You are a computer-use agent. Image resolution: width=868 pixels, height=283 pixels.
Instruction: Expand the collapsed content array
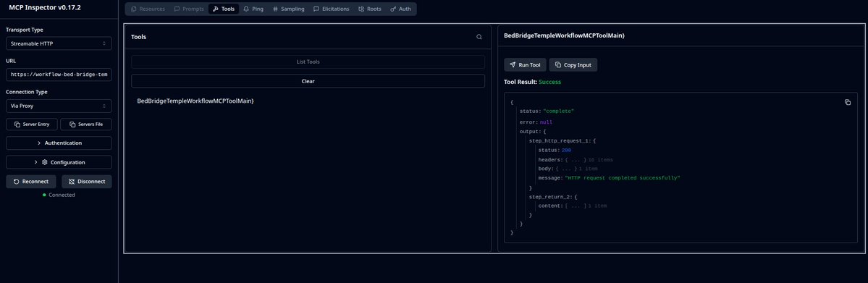point(575,206)
